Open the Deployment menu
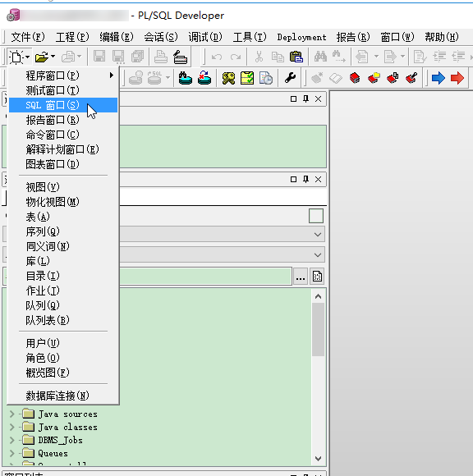 tap(301, 37)
